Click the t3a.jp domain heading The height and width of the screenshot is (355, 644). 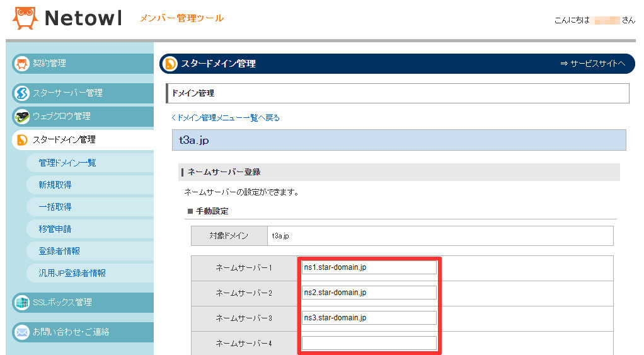(194, 140)
